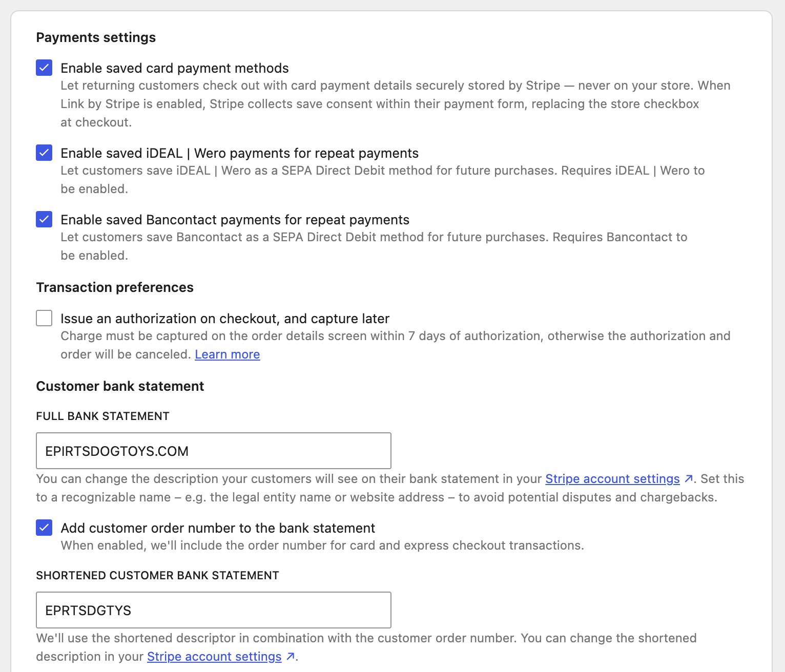The height and width of the screenshot is (672, 785).
Task: Toggle the saved iDEAL | Wero payments checkbox
Action: pos(44,153)
